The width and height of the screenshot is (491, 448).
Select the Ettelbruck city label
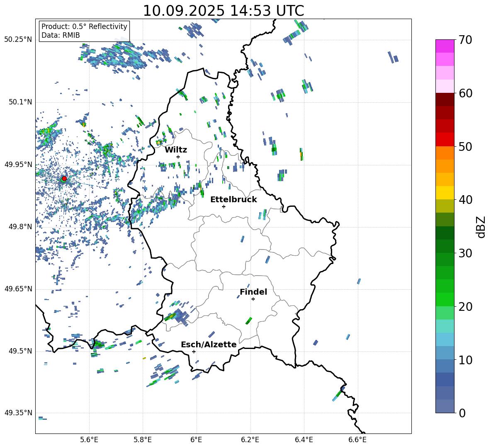[233, 199]
